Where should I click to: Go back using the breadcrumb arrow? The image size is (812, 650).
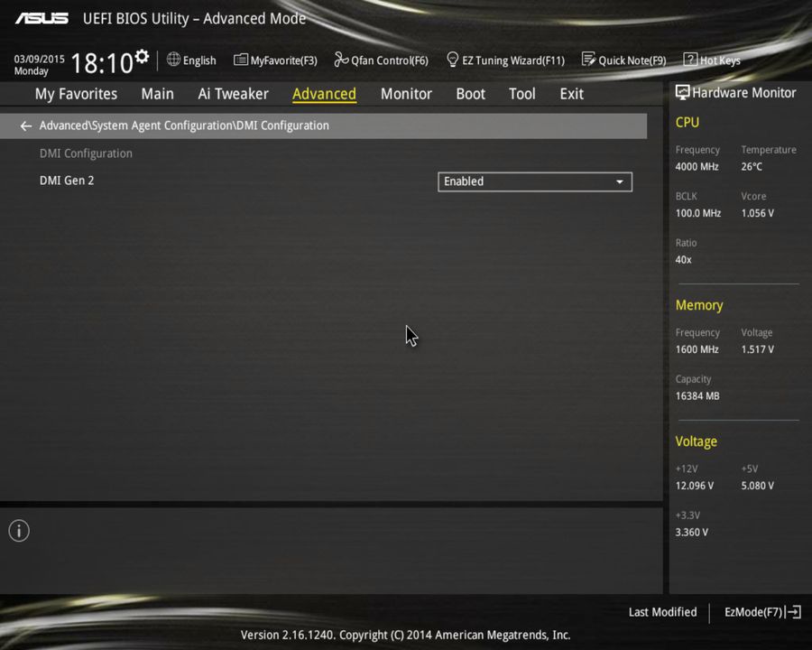(x=25, y=125)
